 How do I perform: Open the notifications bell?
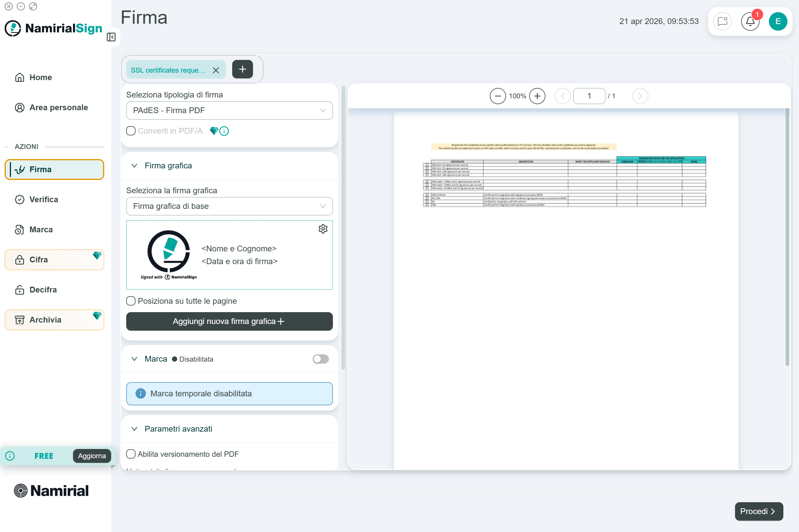(x=750, y=22)
